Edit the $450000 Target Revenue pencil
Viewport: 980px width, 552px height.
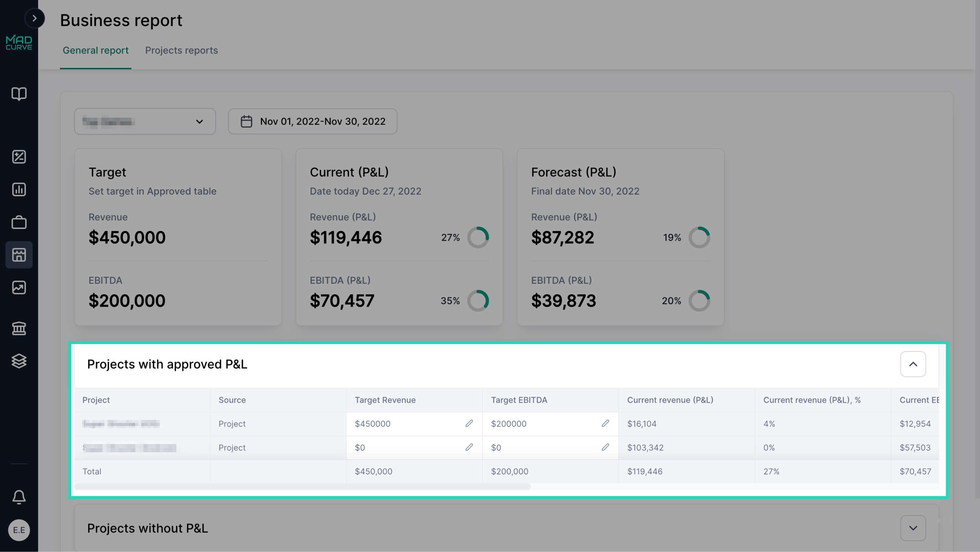[x=469, y=424]
